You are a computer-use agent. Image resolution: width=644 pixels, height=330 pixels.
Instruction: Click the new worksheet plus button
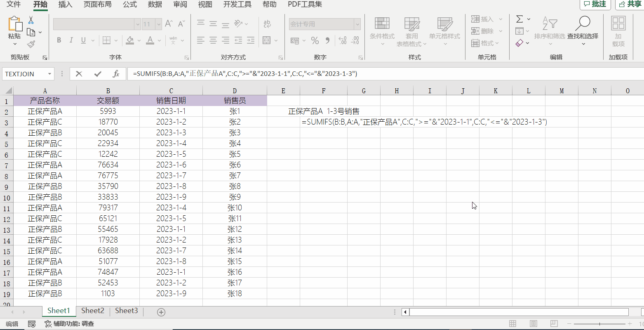click(x=161, y=312)
